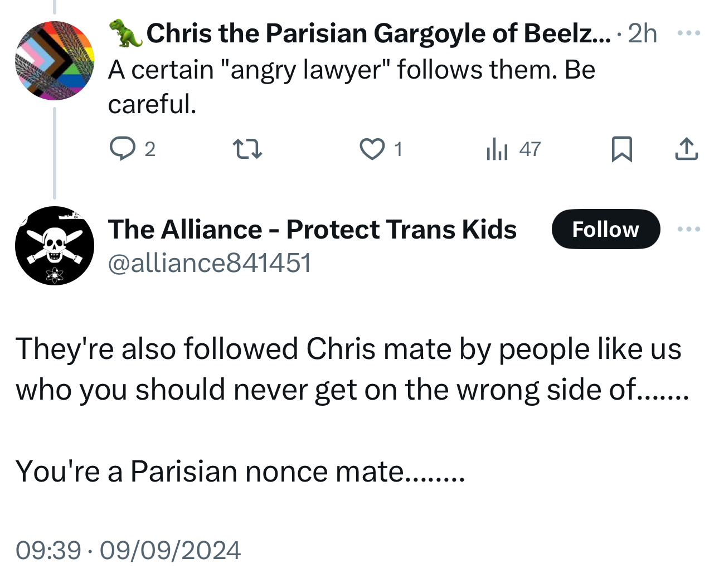Open view analytics bar chart icon
The height and width of the screenshot is (588, 719).
(x=497, y=149)
